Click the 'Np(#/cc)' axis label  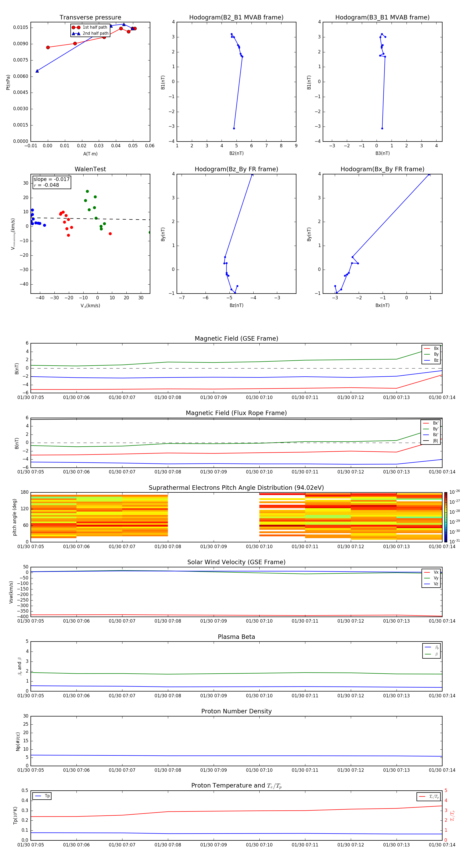(18, 741)
